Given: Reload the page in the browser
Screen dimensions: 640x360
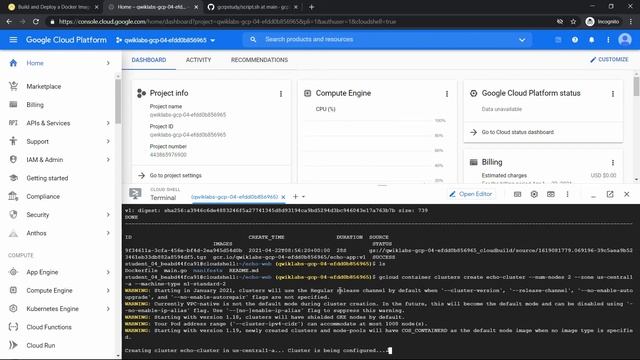Looking at the screenshot, I should click(x=36, y=22).
